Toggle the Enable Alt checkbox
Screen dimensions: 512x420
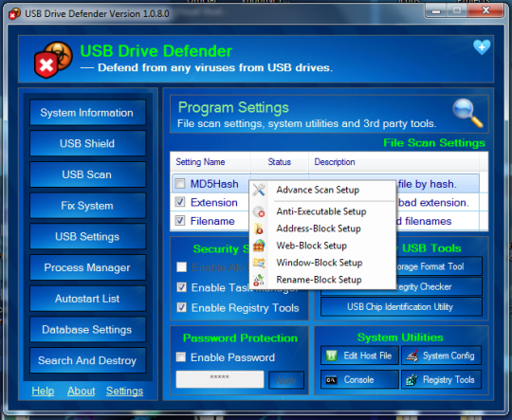pyautogui.click(x=181, y=267)
